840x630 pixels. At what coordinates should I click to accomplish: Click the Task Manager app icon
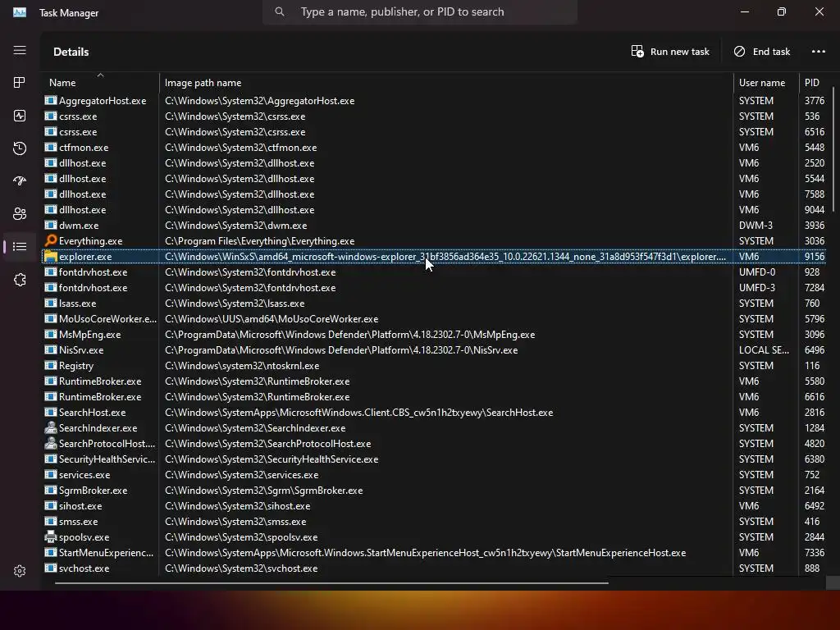[x=20, y=12]
